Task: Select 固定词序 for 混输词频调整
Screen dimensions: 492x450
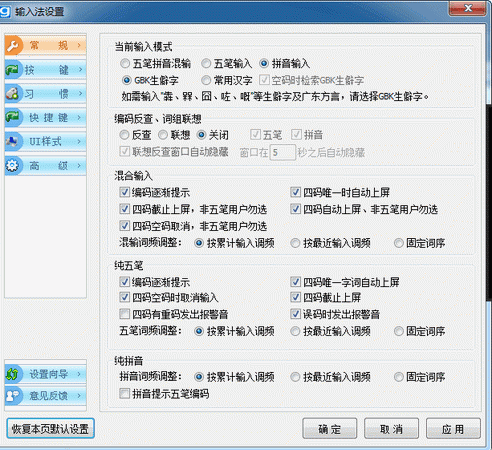Action: click(x=419, y=243)
